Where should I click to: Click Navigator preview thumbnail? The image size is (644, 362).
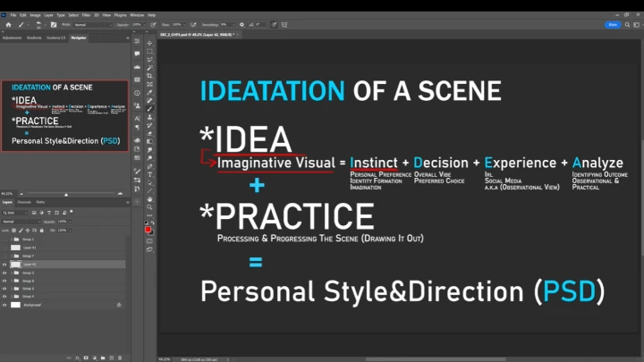click(x=64, y=115)
